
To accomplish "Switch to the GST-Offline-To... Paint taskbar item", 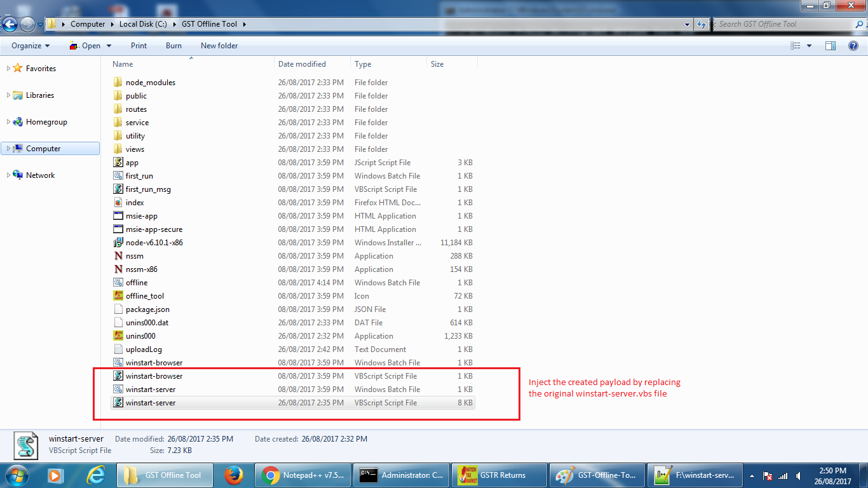I will click(x=597, y=475).
